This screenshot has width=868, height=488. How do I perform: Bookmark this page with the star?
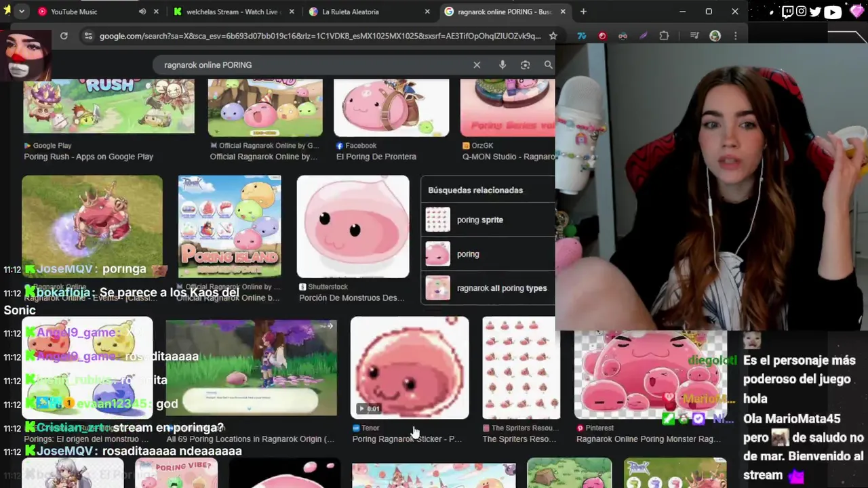pyautogui.click(x=553, y=36)
